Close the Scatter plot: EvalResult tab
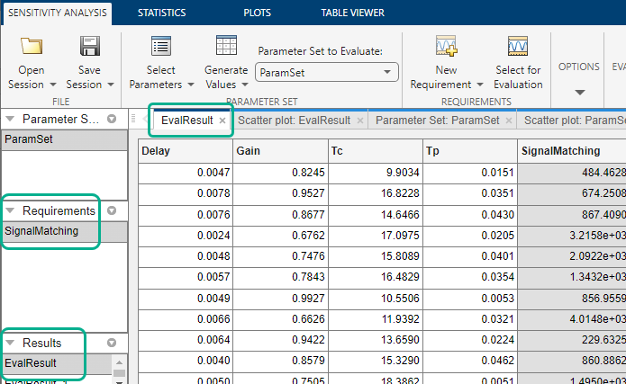 click(360, 121)
